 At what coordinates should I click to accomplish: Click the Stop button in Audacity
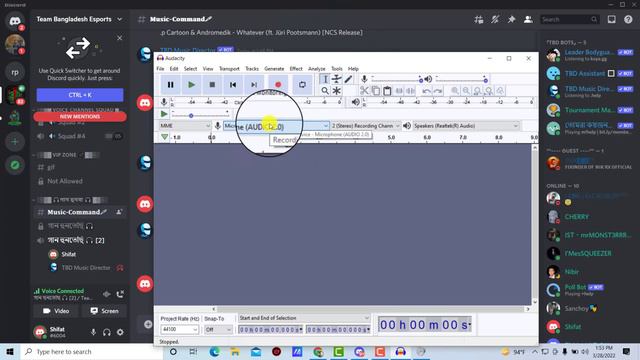(212, 84)
